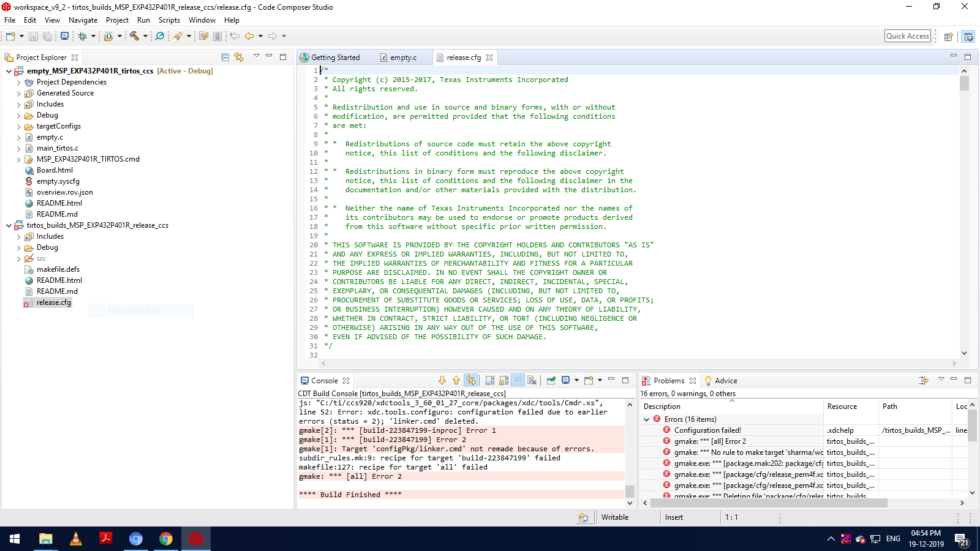Collapse the Errors (16 items) group
This screenshot has height=551, width=980.
click(x=647, y=419)
